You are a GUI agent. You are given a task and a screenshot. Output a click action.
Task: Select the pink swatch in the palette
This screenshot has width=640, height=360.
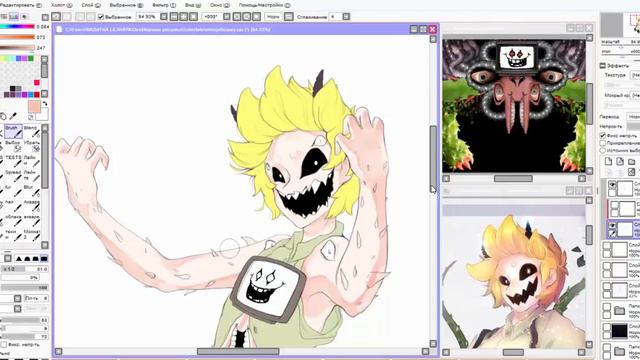pos(37,82)
